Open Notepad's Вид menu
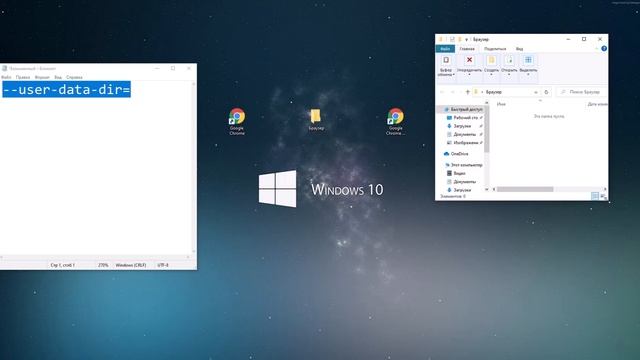Screen dimensions: 640x360 tap(58, 77)
